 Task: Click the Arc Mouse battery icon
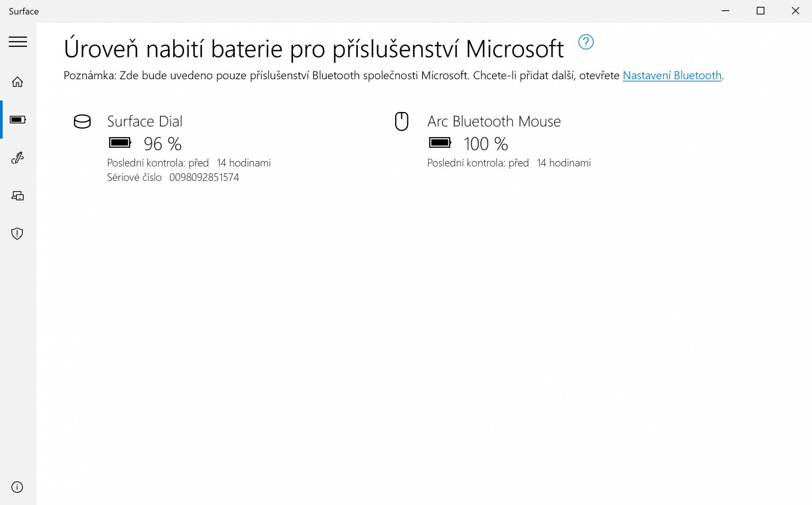(440, 143)
